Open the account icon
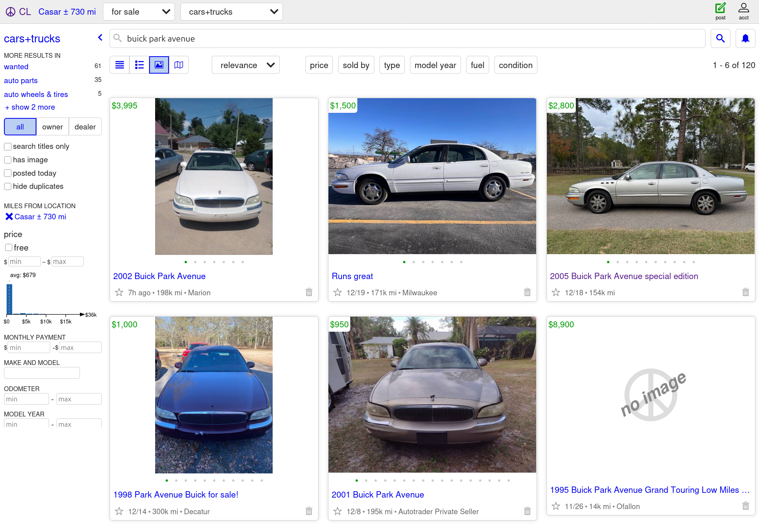The height and width of the screenshot is (532, 759). 744,11
